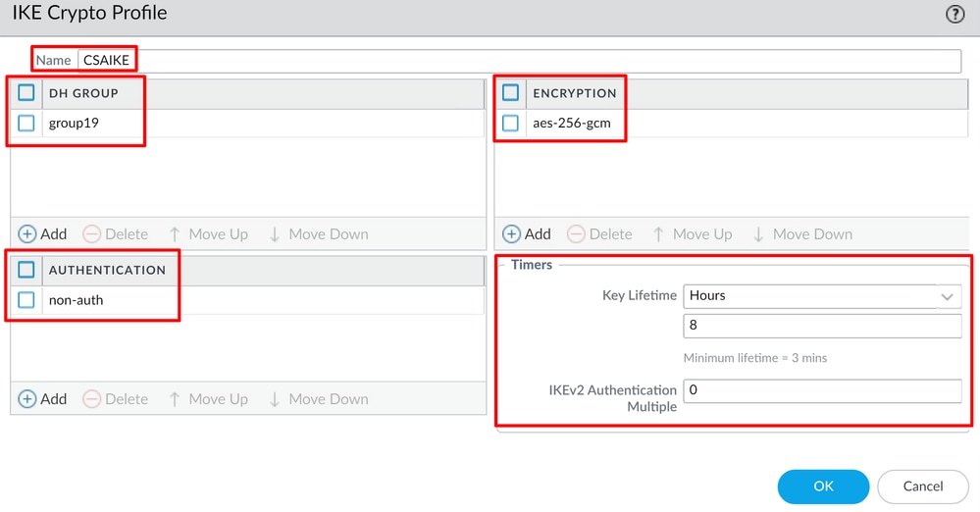This screenshot has height=512, width=980.
Task: Move Up in Encryption list
Action: pyautogui.click(x=694, y=233)
